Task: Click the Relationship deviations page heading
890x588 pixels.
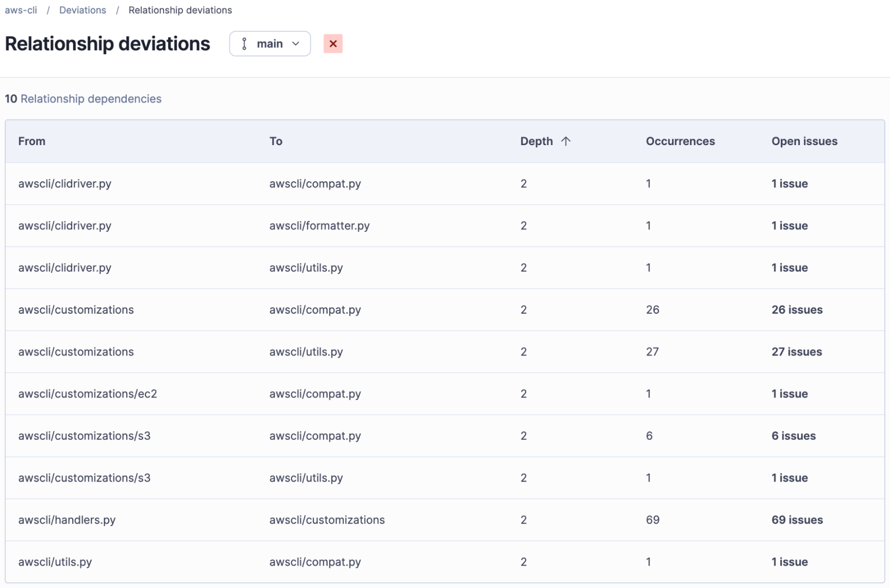Action: pyautogui.click(x=107, y=44)
